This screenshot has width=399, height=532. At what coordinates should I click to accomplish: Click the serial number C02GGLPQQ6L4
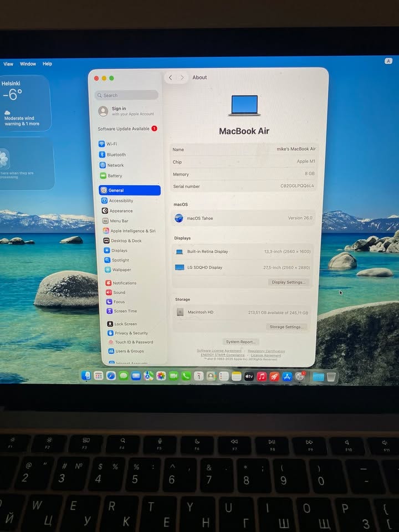coord(297,186)
